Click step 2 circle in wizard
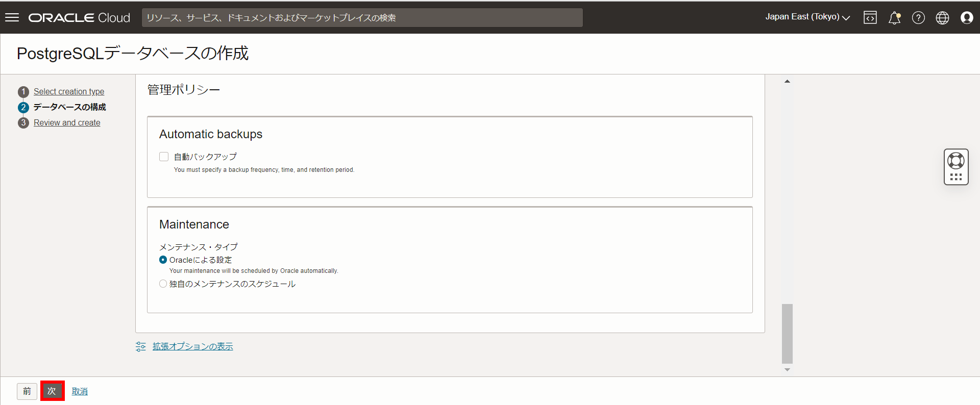Screen dimensions: 980x405 click(x=23, y=108)
